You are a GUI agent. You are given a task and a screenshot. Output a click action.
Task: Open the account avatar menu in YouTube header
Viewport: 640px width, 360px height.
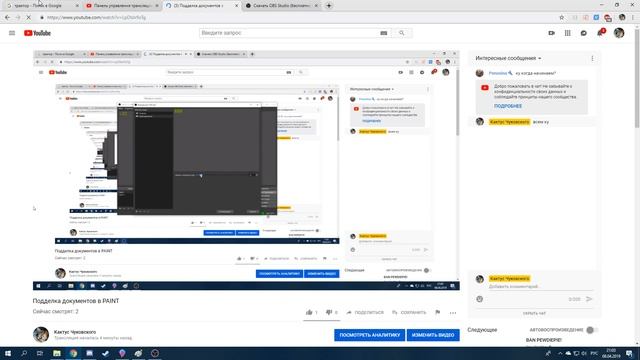pos(619,33)
